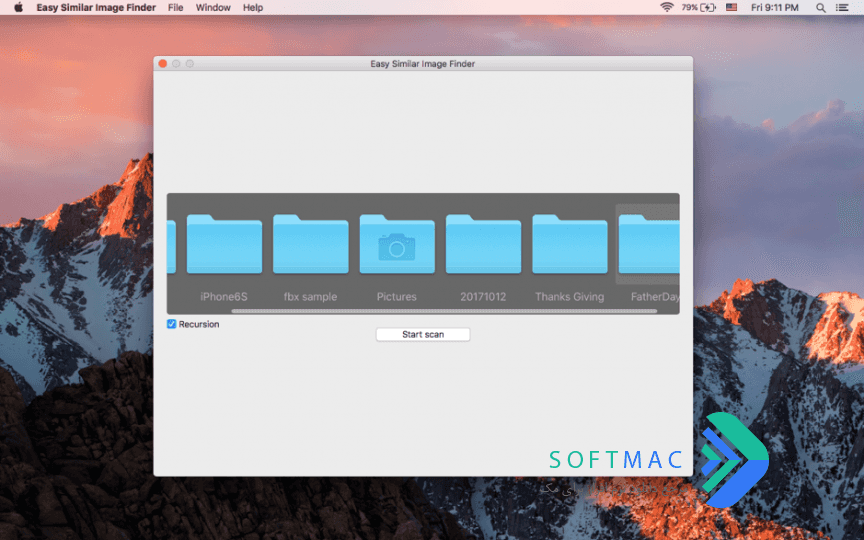
Task: Click the Thanks Giving label text
Action: click(569, 296)
